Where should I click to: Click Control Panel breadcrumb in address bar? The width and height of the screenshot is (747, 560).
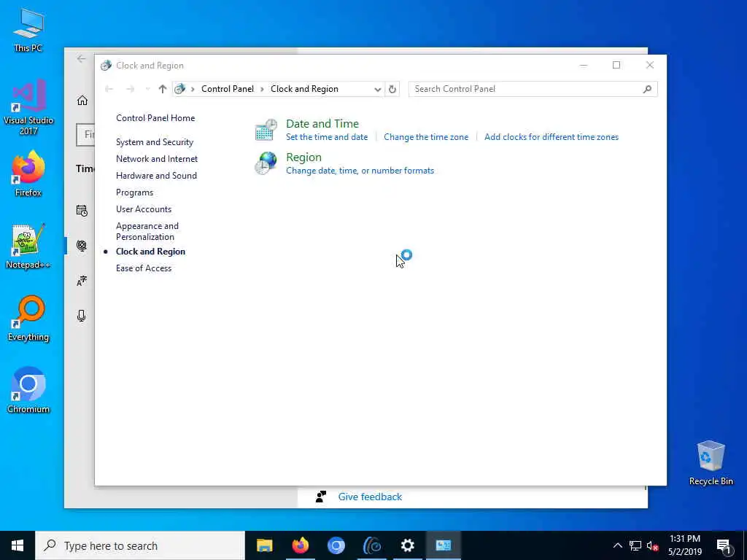pos(228,89)
